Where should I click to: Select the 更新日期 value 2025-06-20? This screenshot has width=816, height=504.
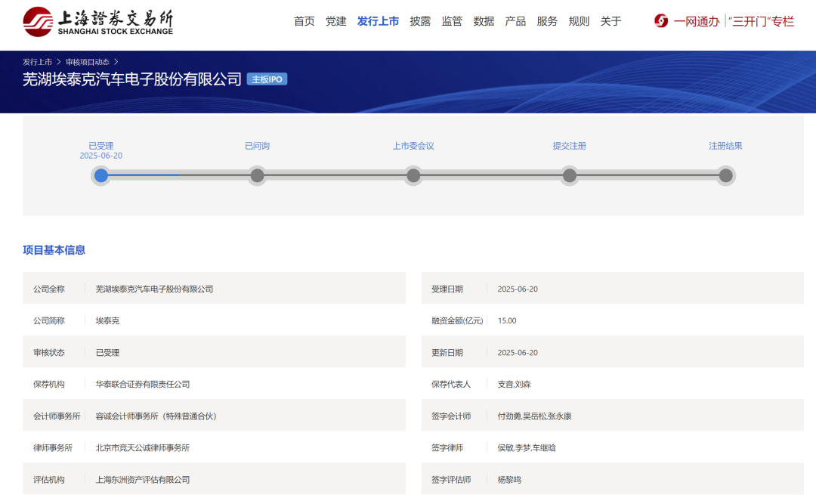518,352
